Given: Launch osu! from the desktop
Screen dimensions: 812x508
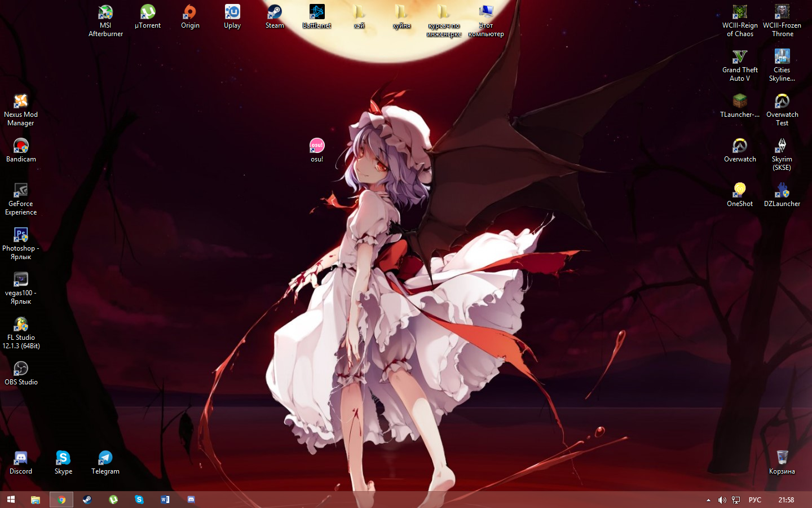Looking at the screenshot, I should pos(317,150).
